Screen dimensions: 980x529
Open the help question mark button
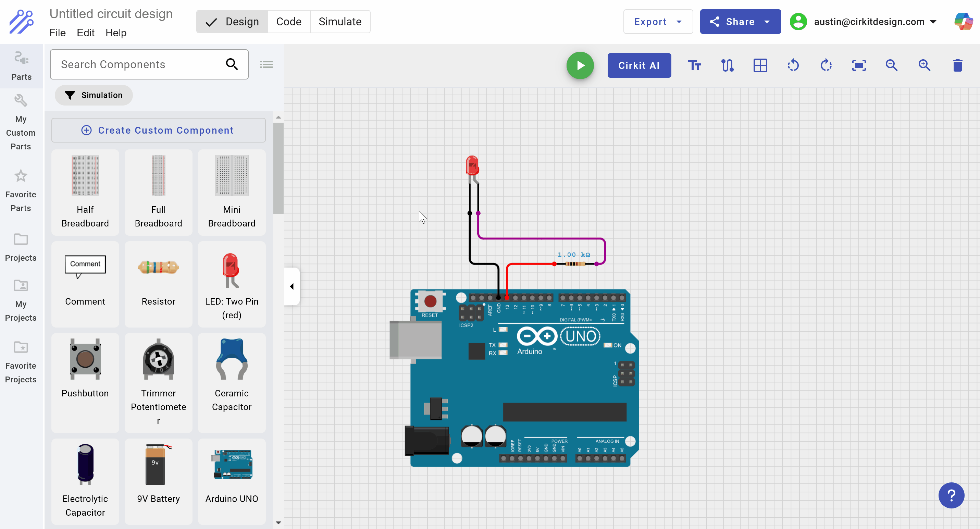951,495
